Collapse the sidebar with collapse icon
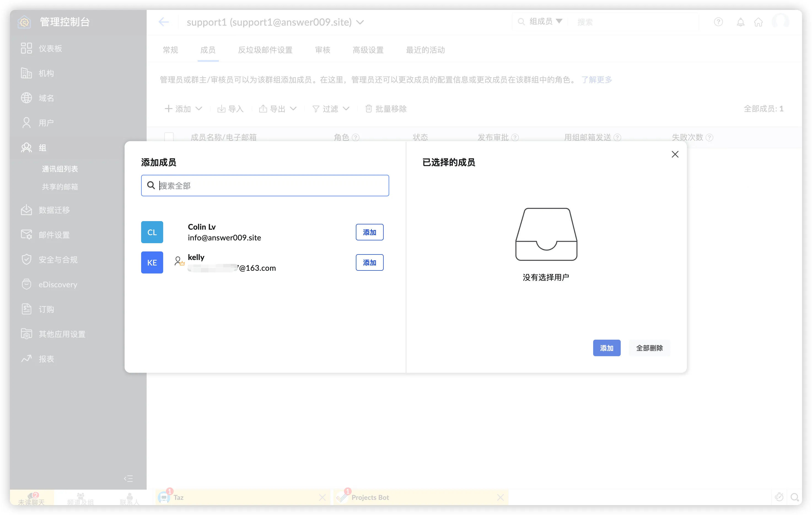This screenshot has height=515, width=812. click(128, 478)
